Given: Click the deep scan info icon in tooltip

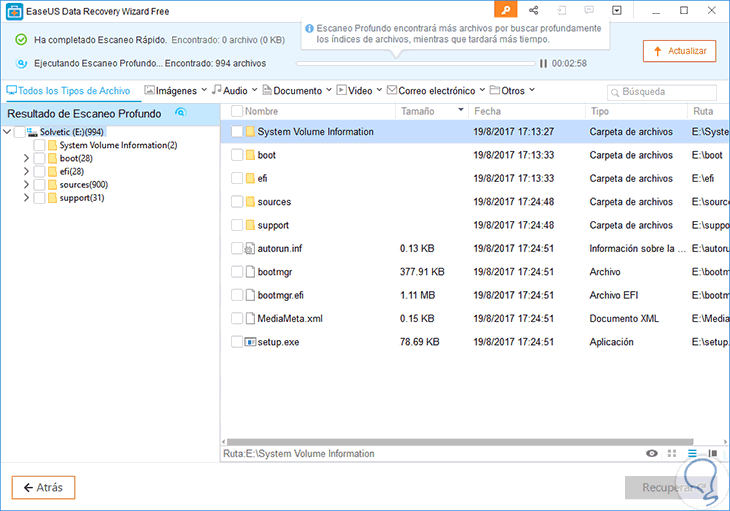Looking at the screenshot, I should coord(309,28).
